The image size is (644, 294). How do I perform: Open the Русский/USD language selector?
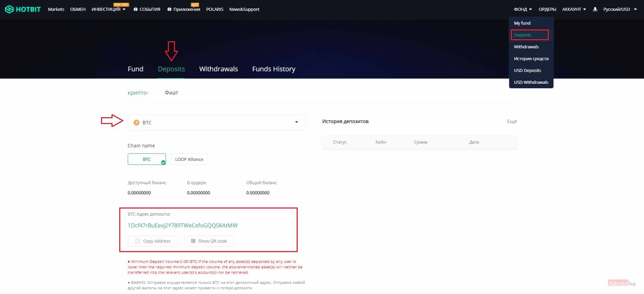[620, 9]
